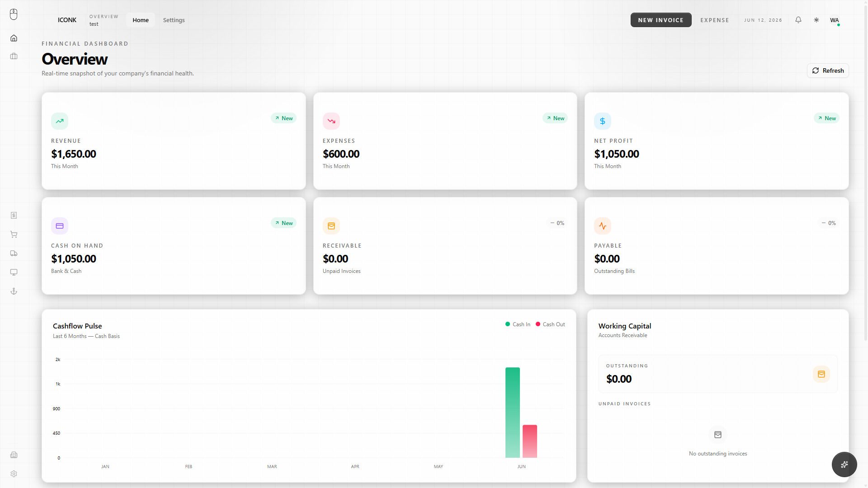Click the $600.00 expenses value
The height and width of the screenshot is (488, 868).
[x=341, y=154]
